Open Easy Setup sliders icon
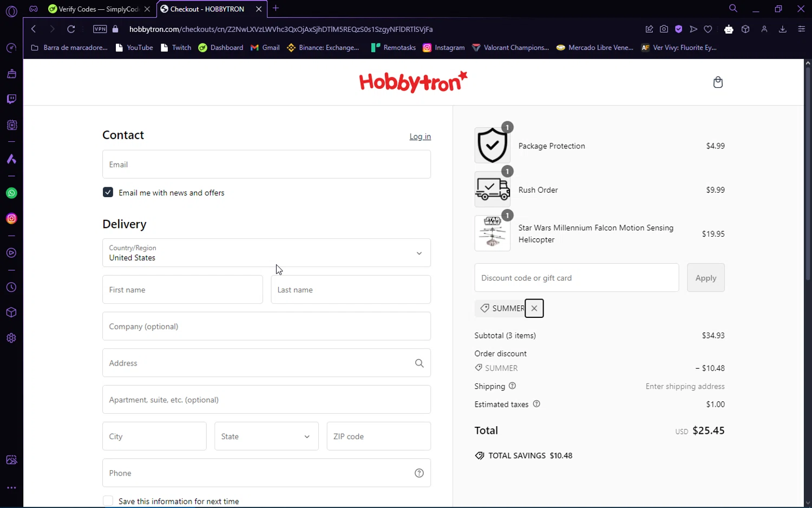Screen dimensions: 812x508 pos(801,29)
